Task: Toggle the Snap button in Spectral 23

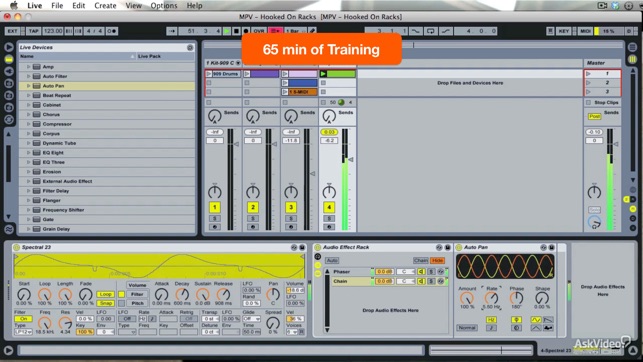Action: pyautogui.click(x=105, y=303)
